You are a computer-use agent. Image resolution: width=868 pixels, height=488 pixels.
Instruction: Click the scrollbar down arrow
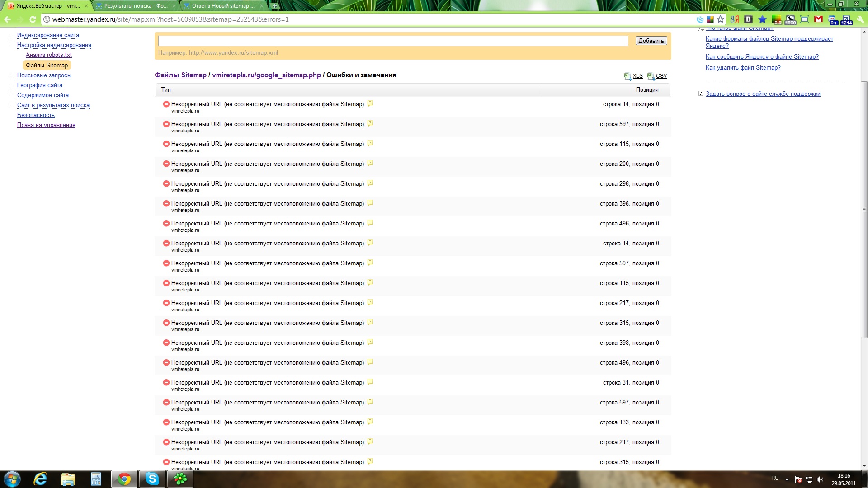pos(864,466)
